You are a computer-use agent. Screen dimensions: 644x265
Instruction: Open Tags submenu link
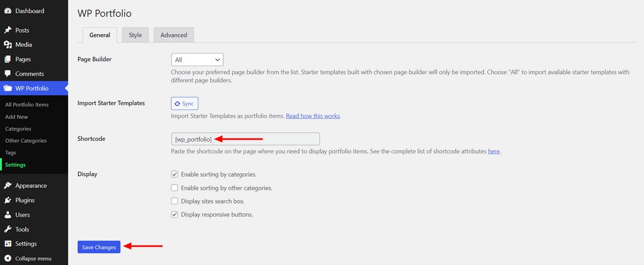(11, 152)
